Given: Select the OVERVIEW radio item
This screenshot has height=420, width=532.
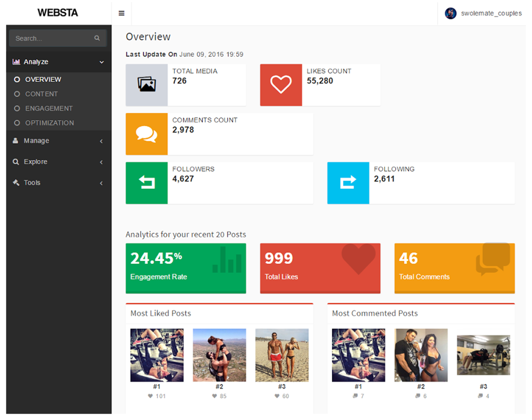Looking at the screenshot, I should pos(17,79).
